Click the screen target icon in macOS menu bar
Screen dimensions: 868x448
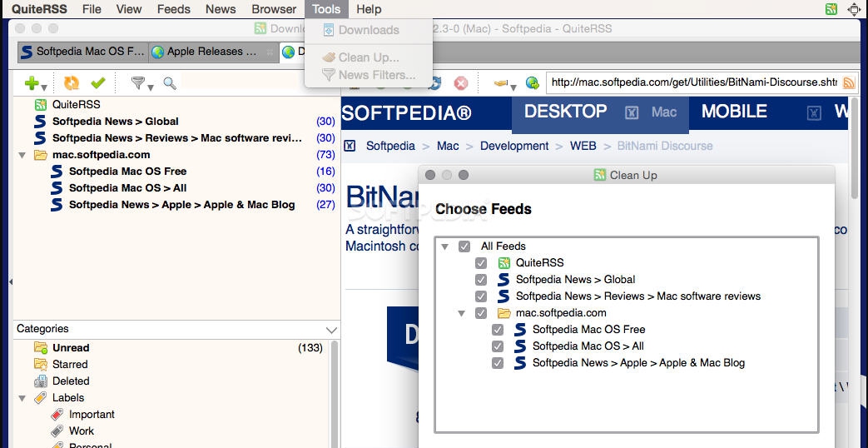tap(854, 9)
